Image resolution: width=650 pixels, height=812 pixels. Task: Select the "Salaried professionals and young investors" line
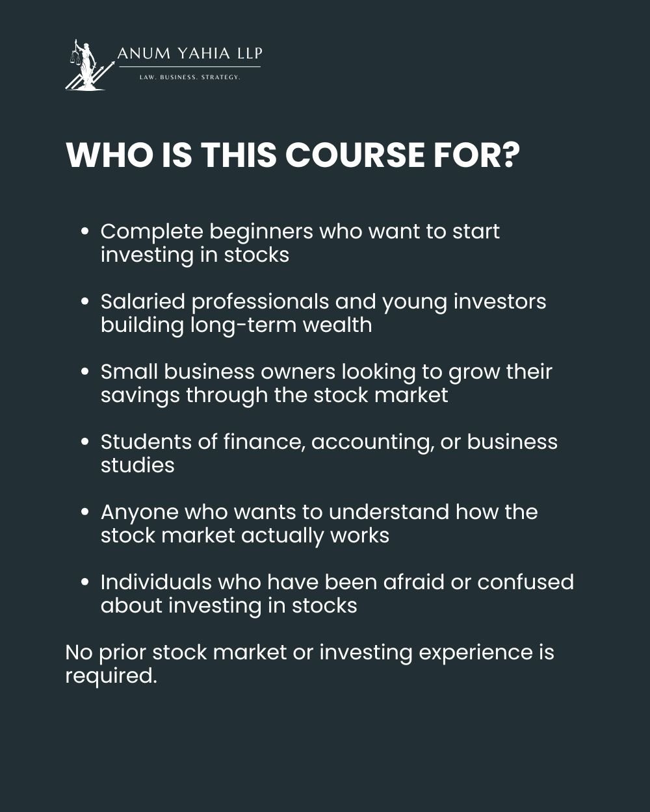click(x=323, y=301)
